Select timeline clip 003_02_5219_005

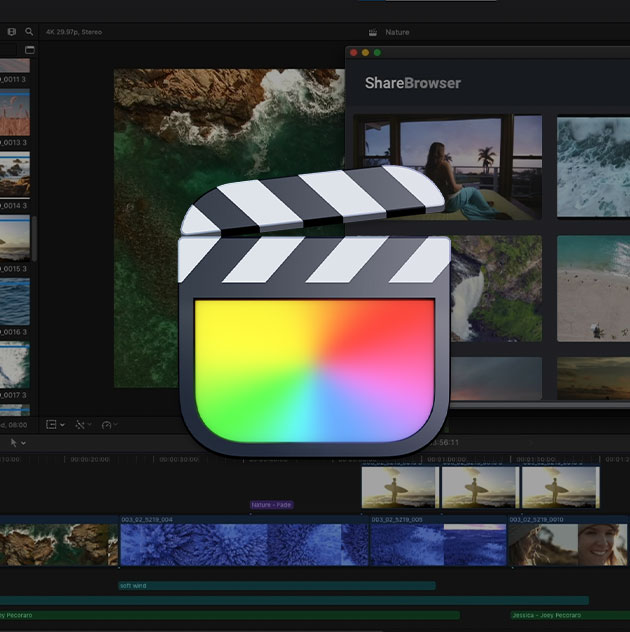(438, 541)
